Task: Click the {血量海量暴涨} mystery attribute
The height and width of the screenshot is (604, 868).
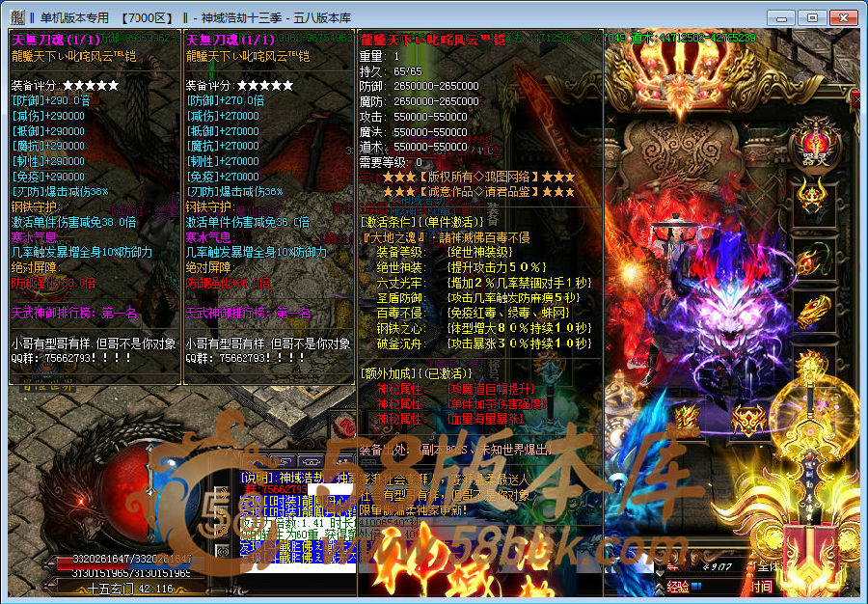Action: tap(485, 419)
